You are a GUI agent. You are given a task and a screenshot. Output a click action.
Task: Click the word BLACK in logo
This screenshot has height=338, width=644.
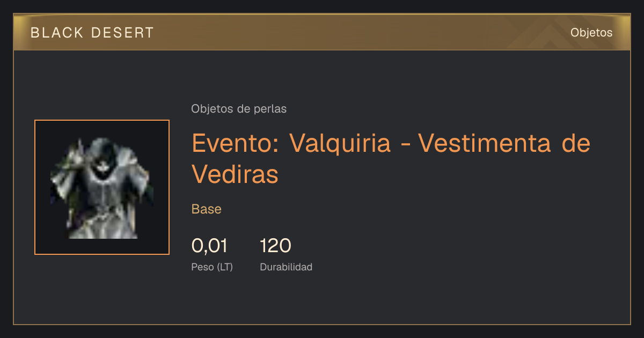57,33
